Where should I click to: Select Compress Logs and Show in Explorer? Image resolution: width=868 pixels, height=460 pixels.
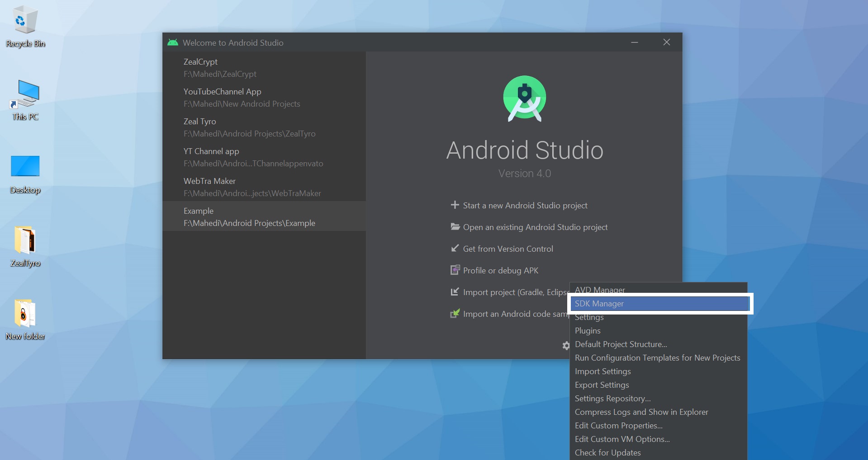click(x=658, y=412)
